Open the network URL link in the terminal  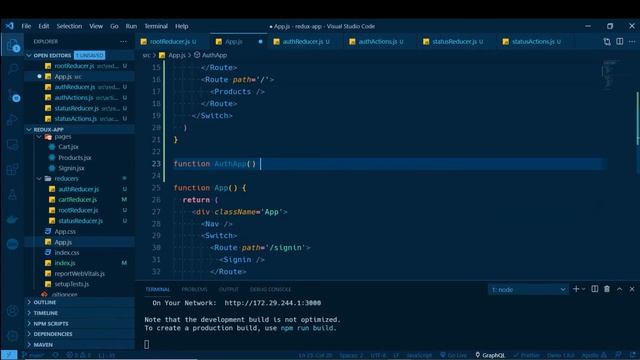pyautogui.click(x=273, y=303)
